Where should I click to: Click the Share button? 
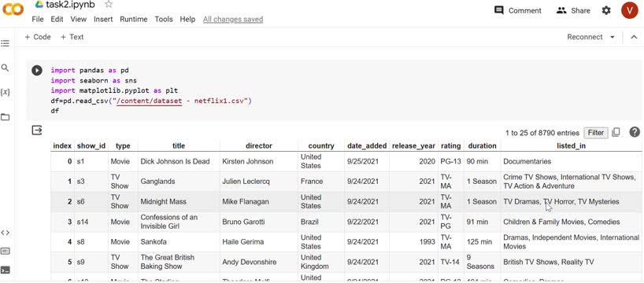(x=573, y=11)
